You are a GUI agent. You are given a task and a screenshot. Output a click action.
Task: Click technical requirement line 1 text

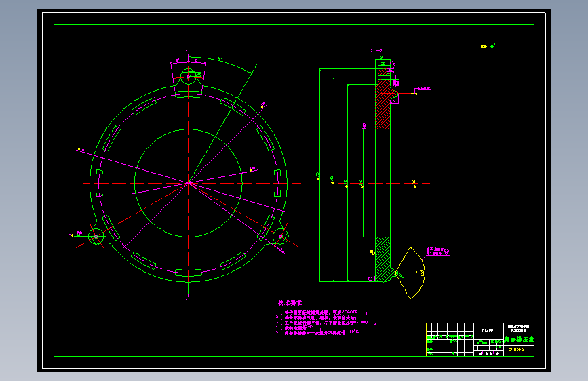tap(319, 312)
